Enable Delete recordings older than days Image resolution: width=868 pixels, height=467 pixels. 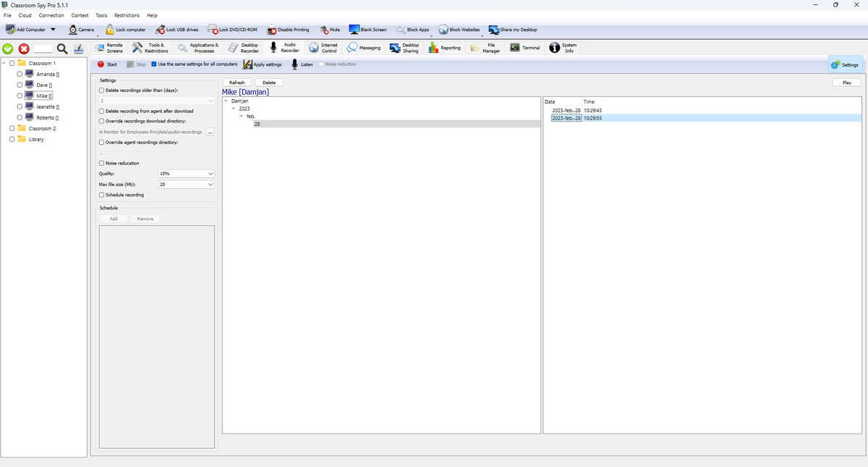[101, 90]
